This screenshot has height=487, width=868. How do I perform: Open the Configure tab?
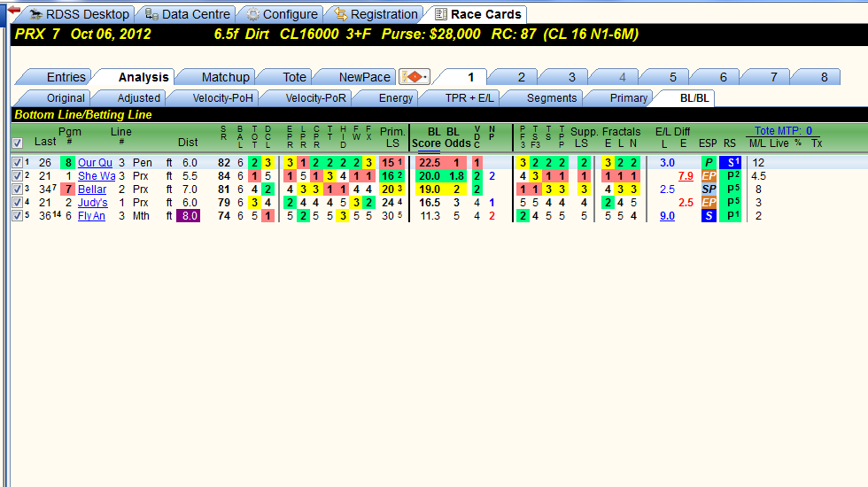[x=283, y=14]
